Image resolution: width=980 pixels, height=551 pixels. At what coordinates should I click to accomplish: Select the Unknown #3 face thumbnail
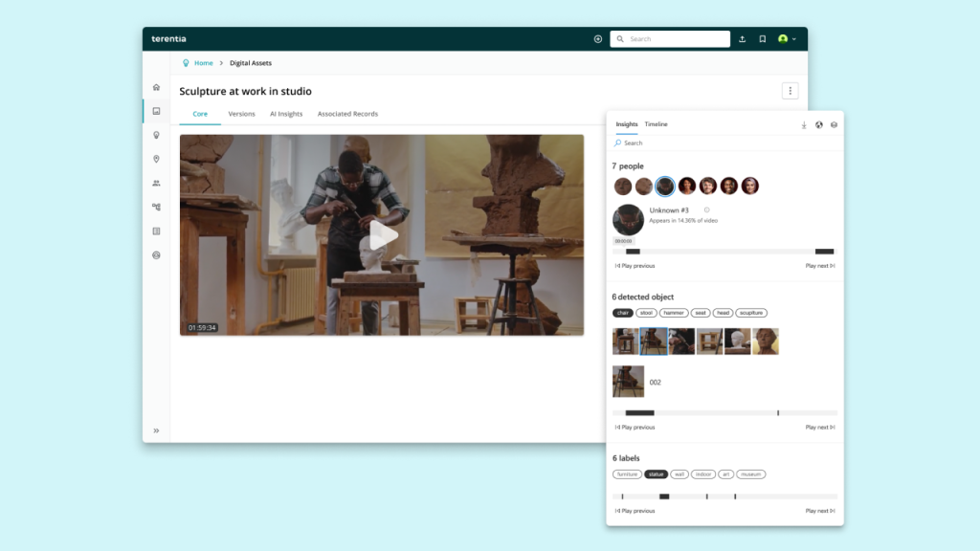click(x=665, y=187)
